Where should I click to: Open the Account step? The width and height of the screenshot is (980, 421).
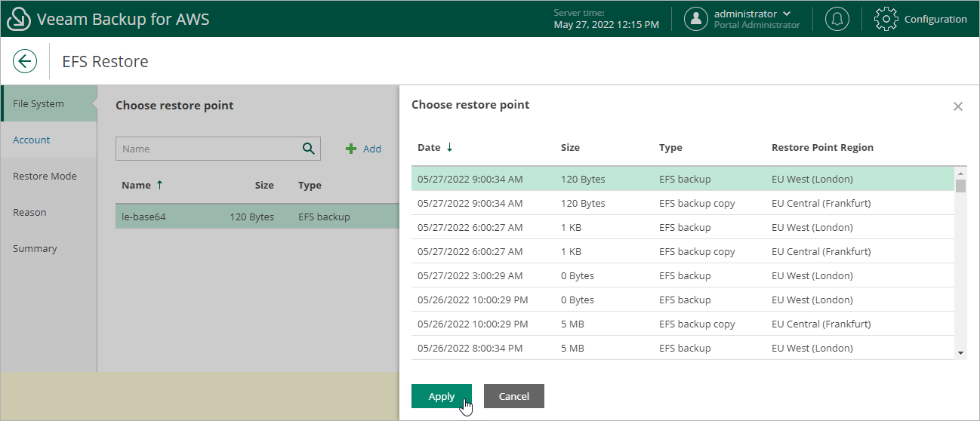click(x=48, y=140)
